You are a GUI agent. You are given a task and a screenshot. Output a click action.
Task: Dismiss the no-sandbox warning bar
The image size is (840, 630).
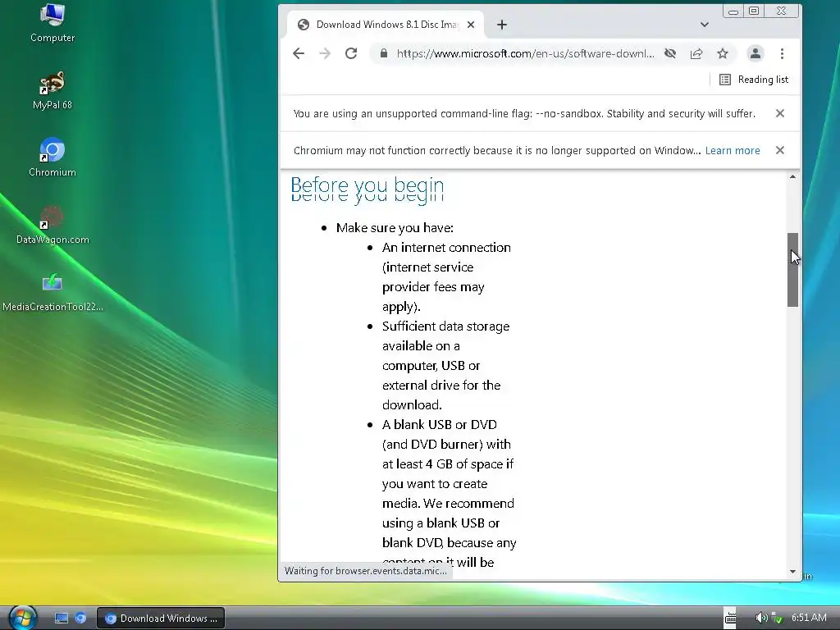click(x=780, y=113)
